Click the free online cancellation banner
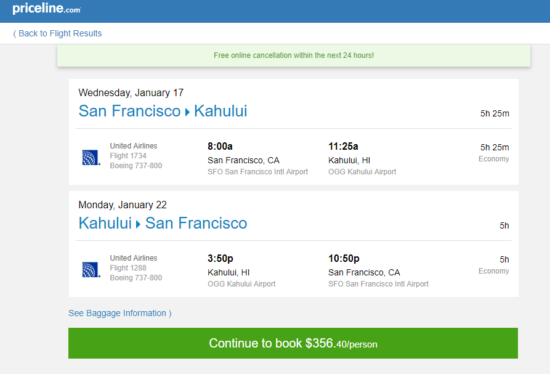The width and height of the screenshot is (550, 374). 294,55
